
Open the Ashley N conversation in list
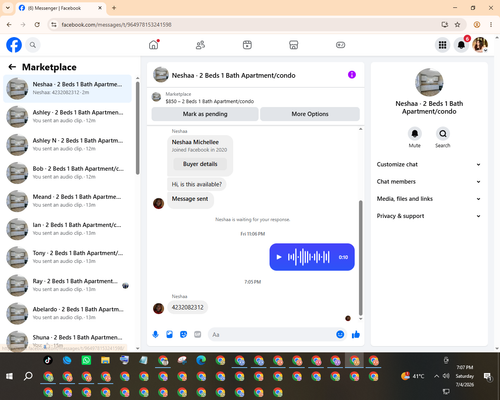click(67, 145)
